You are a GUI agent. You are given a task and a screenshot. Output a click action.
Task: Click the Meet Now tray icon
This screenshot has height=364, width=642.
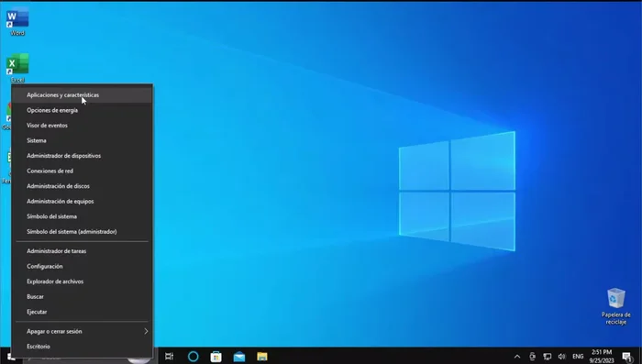pos(532,357)
